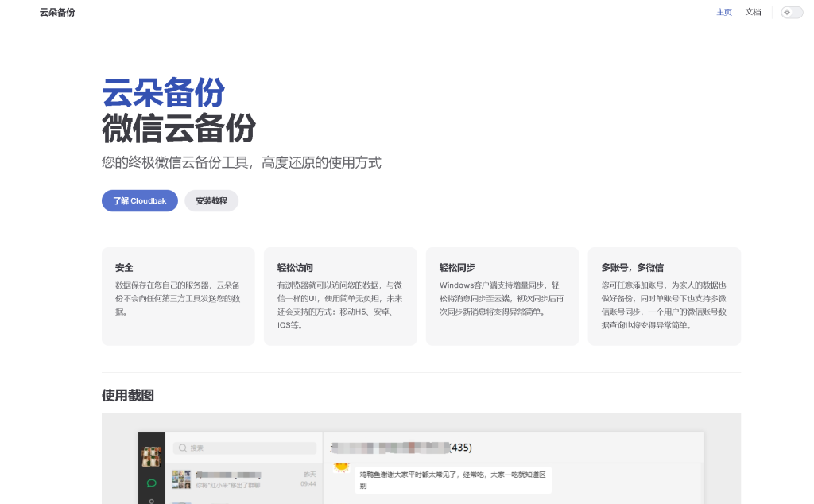
Task: Click the 使用截图 section heading
Action: click(128, 396)
